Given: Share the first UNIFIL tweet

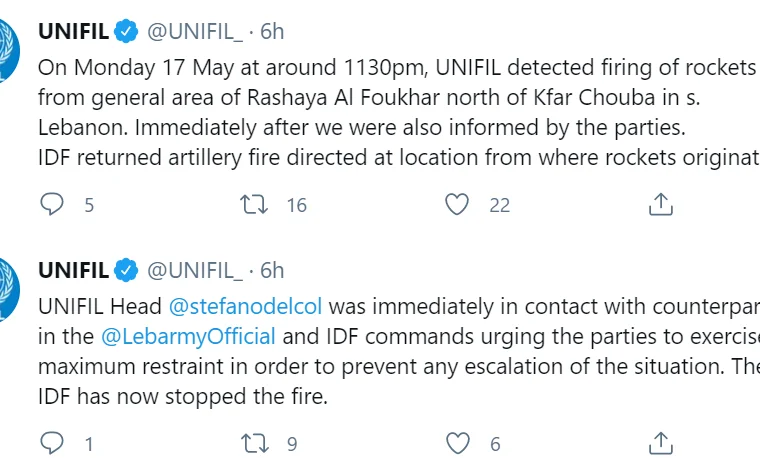Looking at the screenshot, I should click(x=660, y=205).
